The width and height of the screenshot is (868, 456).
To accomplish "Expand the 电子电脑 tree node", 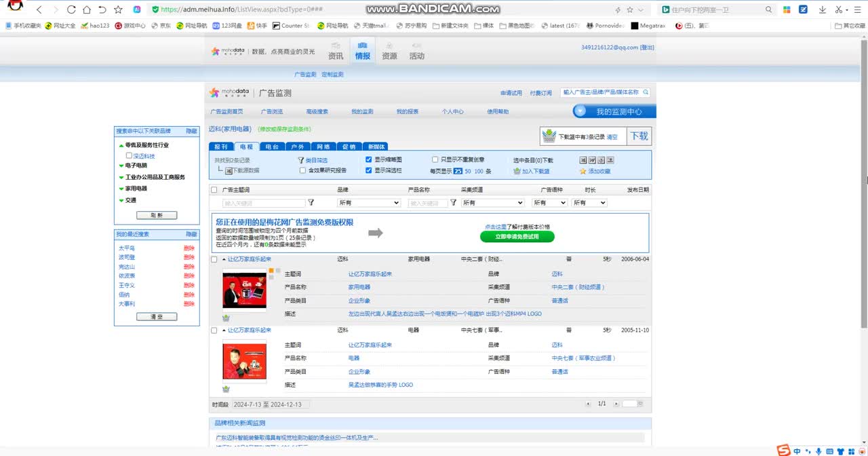I will 121,166.
